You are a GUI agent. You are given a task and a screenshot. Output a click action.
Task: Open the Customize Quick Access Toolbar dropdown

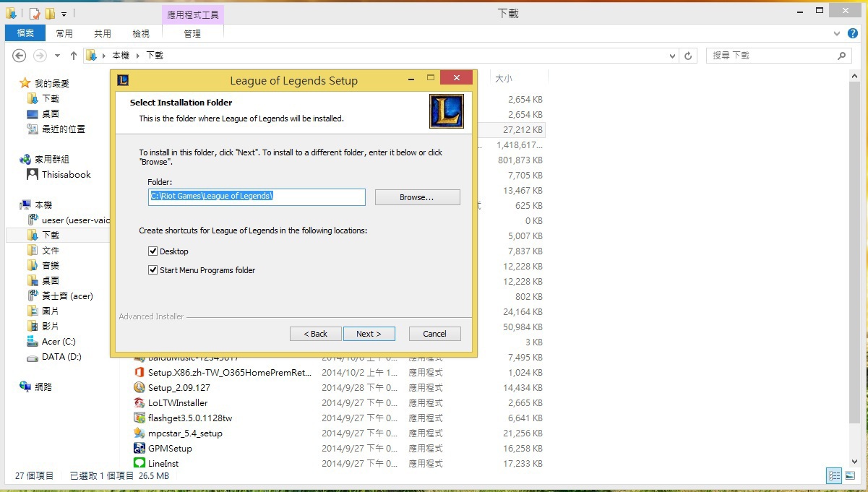click(64, 13)
